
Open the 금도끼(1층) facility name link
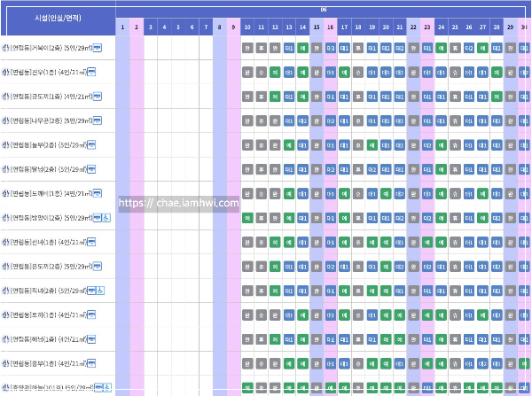[x=51, y=97]
